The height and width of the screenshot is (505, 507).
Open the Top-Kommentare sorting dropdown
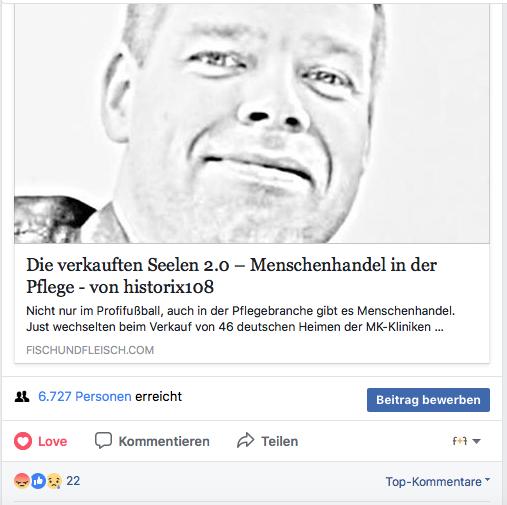coord(437,482)
